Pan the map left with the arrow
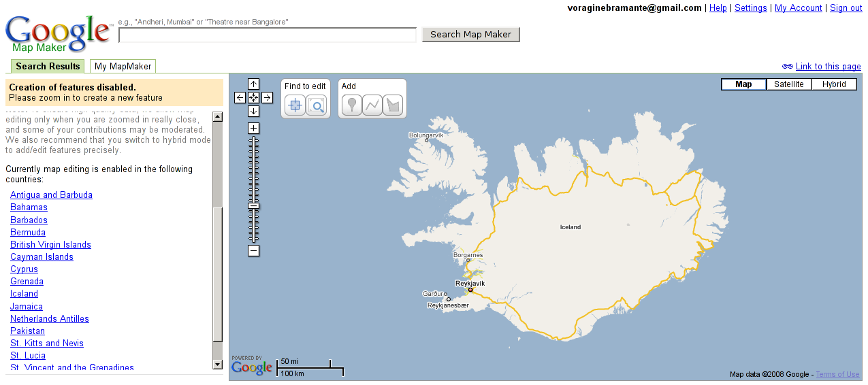Screen dimensions: 868x385 240,98
